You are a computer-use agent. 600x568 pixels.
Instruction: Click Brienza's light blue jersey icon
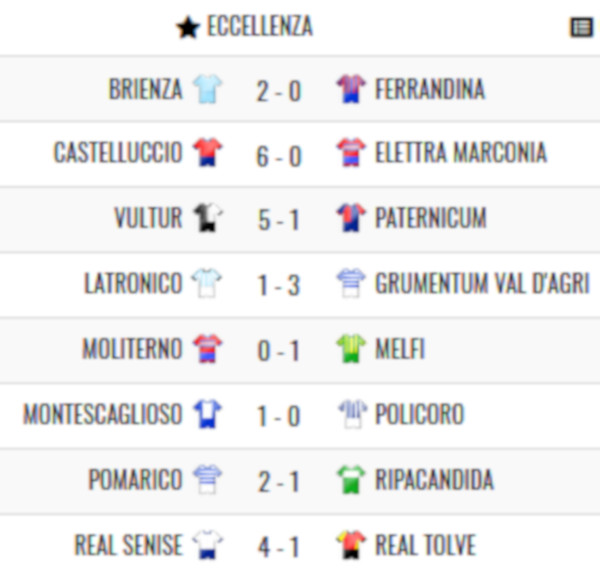[207, 89]
